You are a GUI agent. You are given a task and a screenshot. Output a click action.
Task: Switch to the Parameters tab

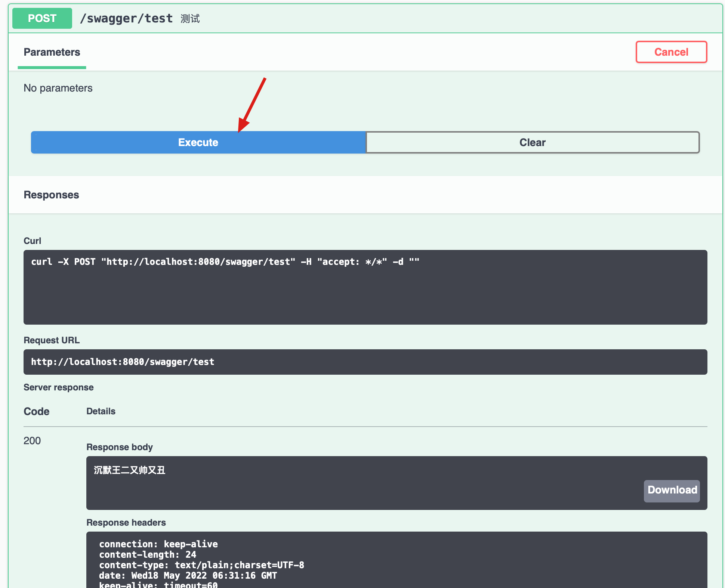(52, 52)
